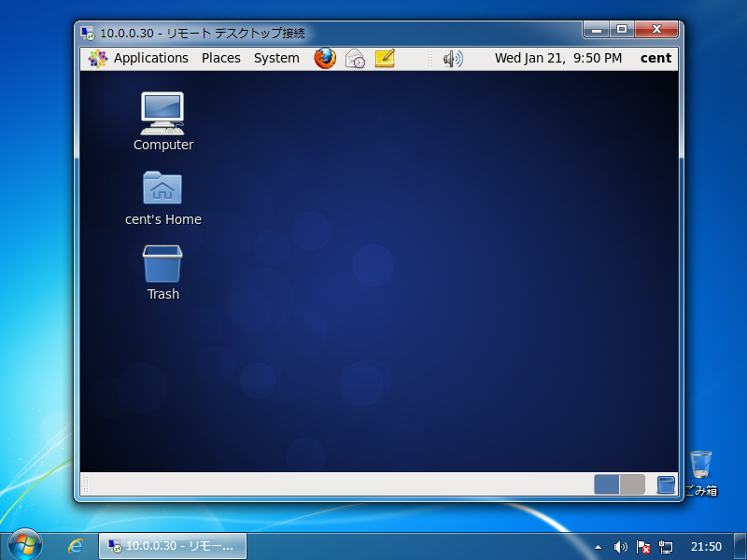Click the remote desktop title bar icon
The height and width of the screenshot is (560, 747).
[88, 33]
